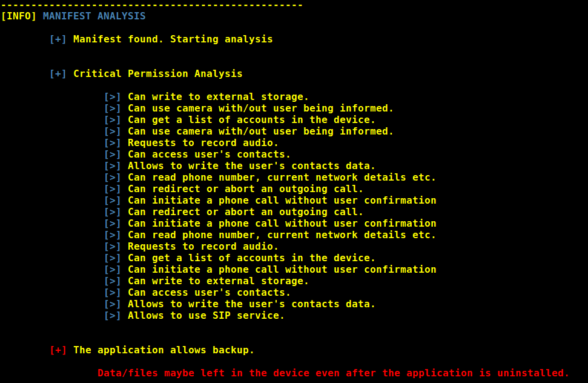Click the [INFO] tag before MANIFEST ANALYSIS
The image size is (588, 383).
click(x=18, y=16)
